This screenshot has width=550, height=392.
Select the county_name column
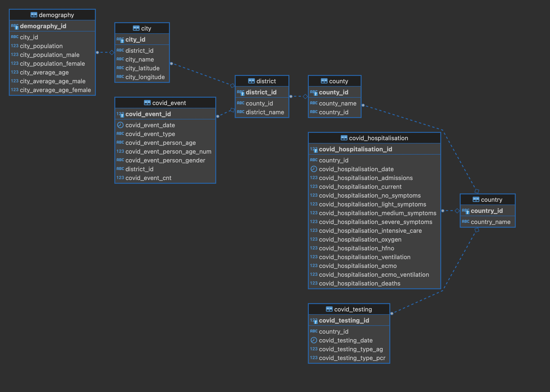337,103
